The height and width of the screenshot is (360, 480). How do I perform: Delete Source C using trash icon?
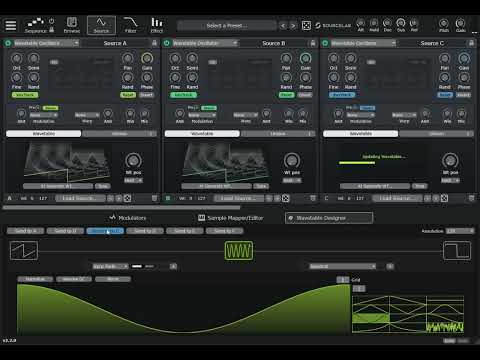pyautogui.click(x=471, y=198)
